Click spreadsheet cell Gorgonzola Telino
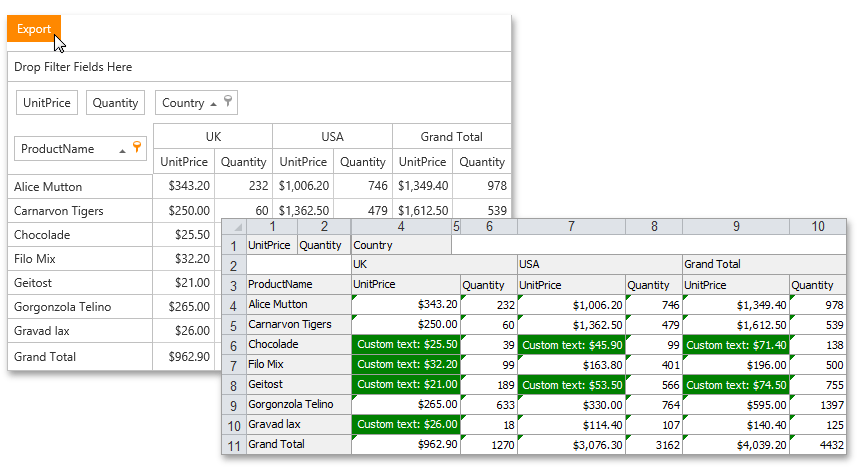 click(299, 405)
